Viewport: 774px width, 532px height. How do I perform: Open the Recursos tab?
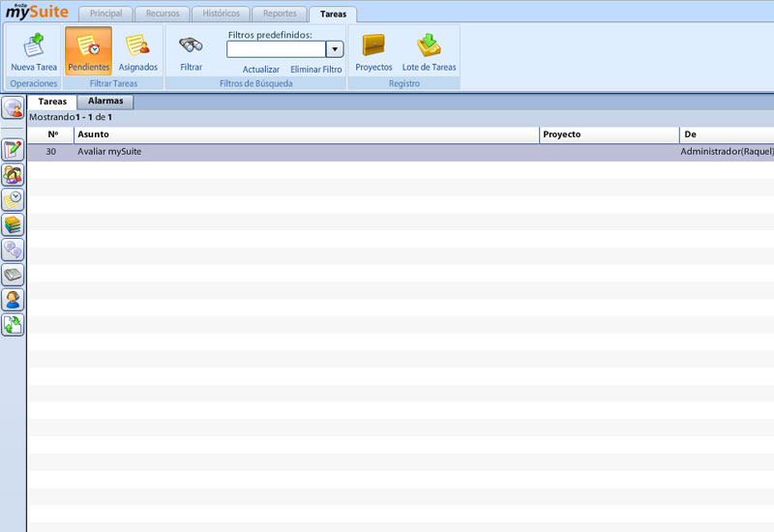tap(162, 14)
